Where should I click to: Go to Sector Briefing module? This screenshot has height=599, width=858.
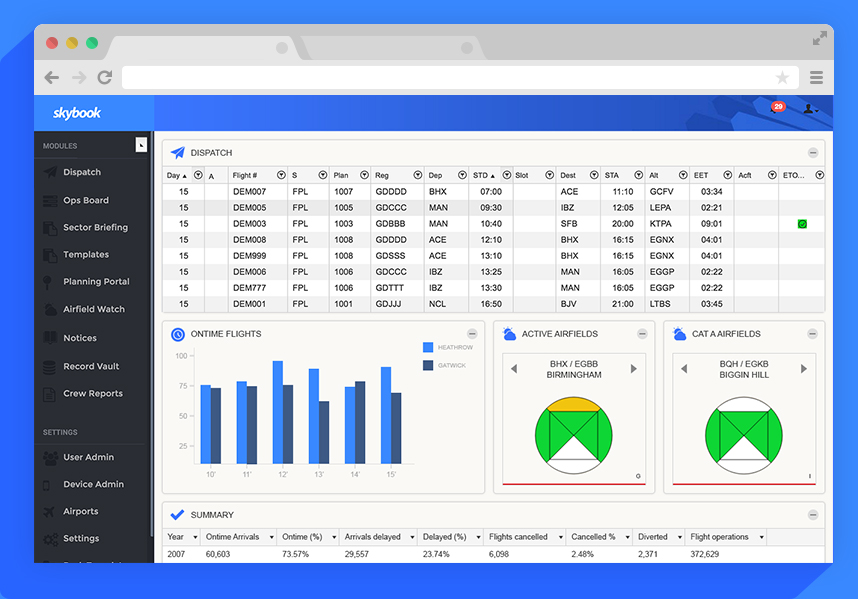[x=95, y=228]
